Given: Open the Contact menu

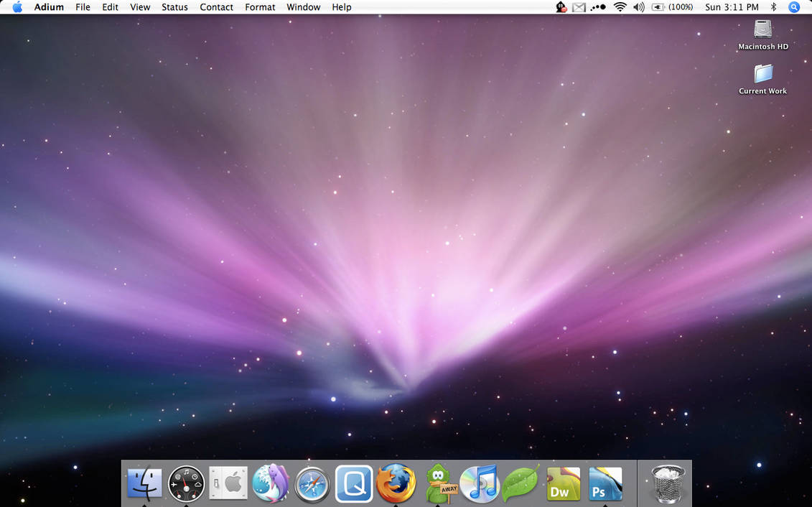Looking at the screenshot, I should (x=217, y=7).
